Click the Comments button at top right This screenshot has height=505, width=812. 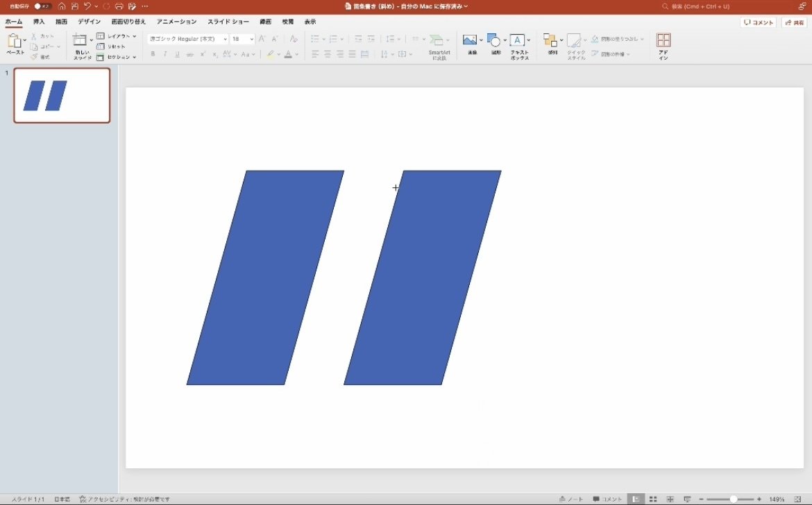point(758,22)
